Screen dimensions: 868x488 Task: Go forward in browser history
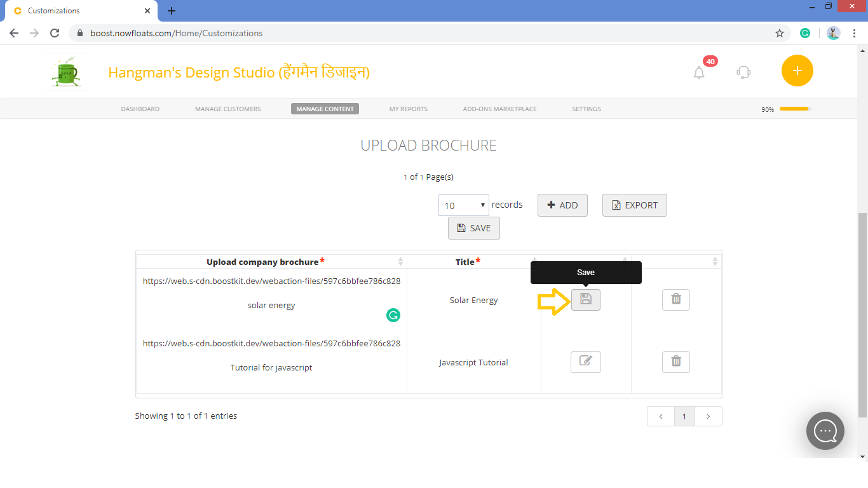[x=34, y=33]
